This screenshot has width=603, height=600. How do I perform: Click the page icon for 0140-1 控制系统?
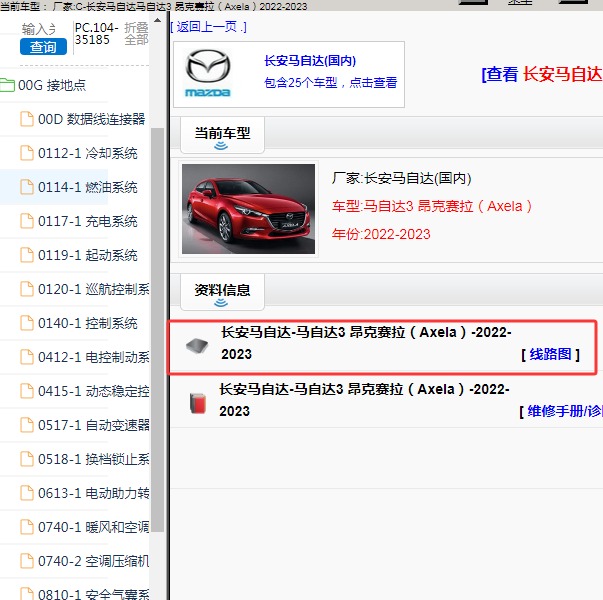tap(27, 323)
